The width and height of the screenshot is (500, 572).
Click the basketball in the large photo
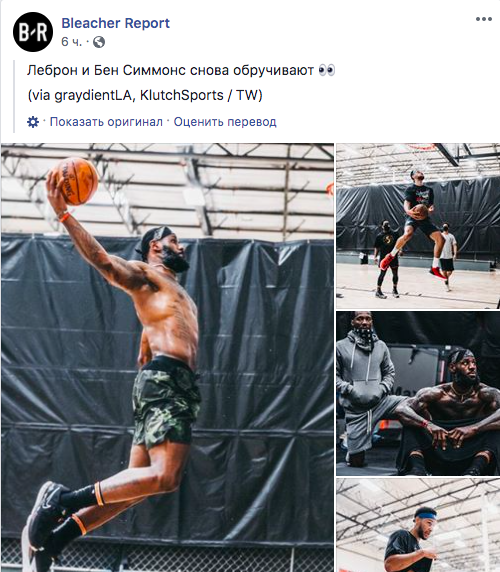pyautogui.click(x=76, y=181)
